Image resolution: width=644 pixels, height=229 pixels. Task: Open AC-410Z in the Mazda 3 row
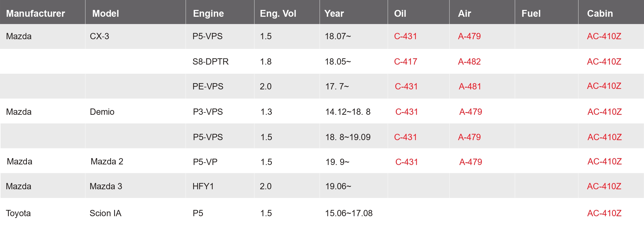[604, 186]
